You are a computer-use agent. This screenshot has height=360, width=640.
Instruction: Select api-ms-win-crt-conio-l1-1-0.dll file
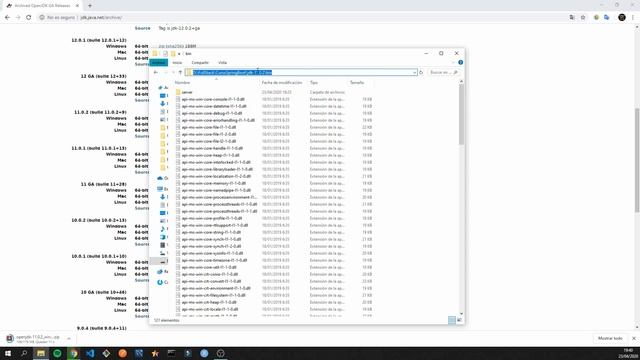point(210,274)
